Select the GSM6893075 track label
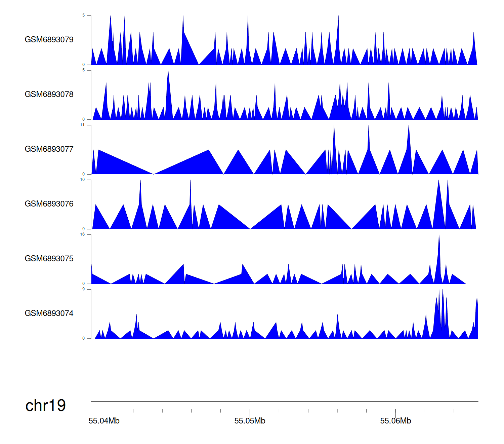The image size is (504, 444). (x=49, y=259)
